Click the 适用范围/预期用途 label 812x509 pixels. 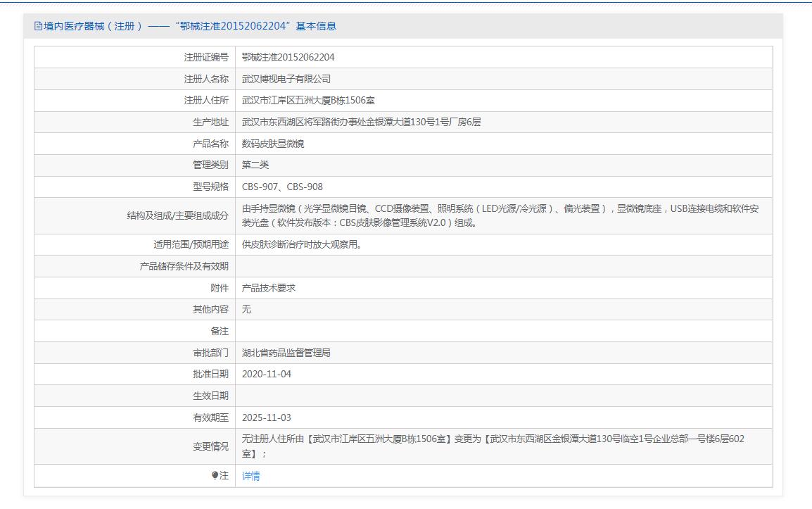(191, 244)
